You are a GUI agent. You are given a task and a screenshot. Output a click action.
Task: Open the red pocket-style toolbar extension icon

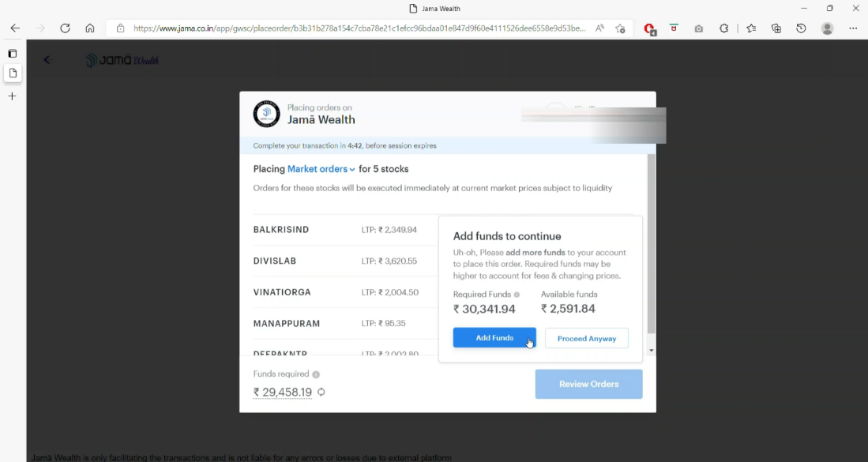pyautogui.click(x=674, y=28)
